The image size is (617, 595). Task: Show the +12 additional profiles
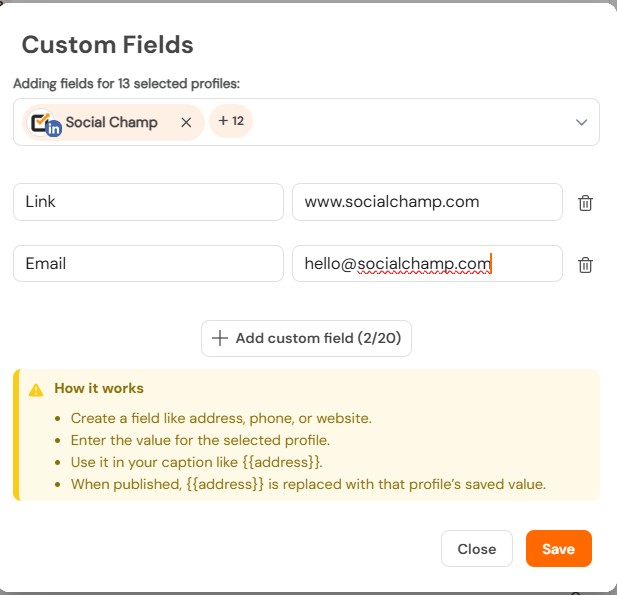(231, 121)
